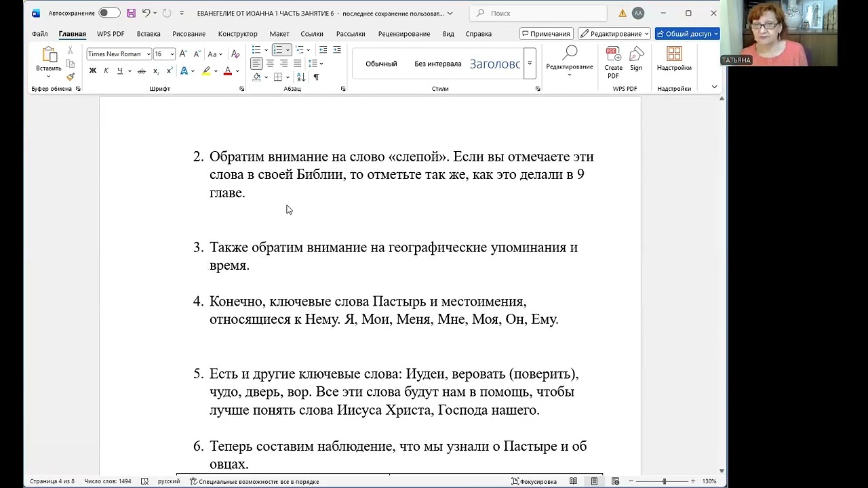Screen dimensions: 868x488
Task: Open the bulleted list dropdown arrow
Action: [267, 50]
